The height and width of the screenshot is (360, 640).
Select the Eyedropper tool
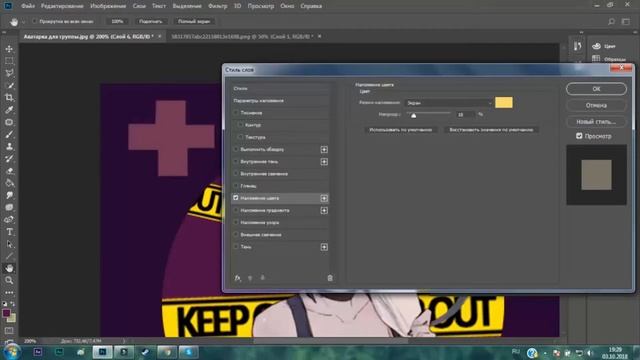9,110
